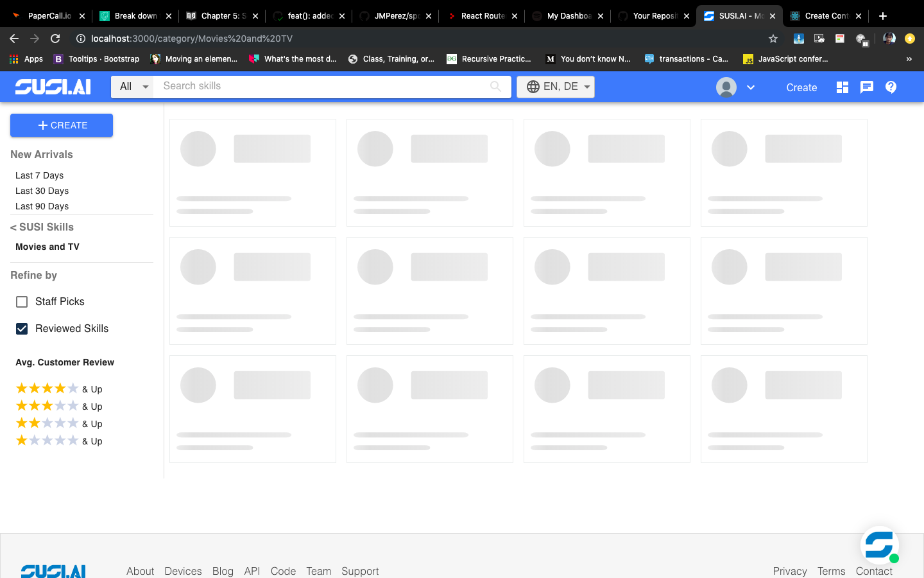The height and width of the screenshot is (578, 924).
Task: Click the help question mark icon
Action: [x=891, y=87]
